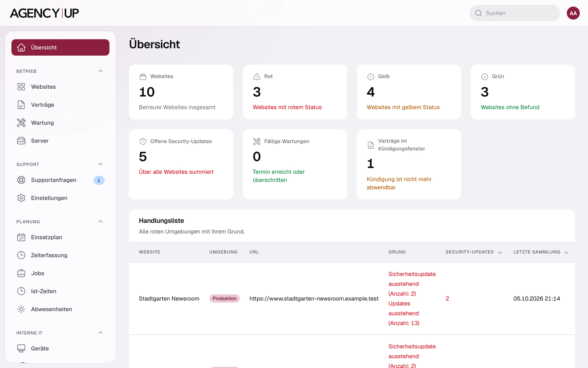Image resolution: width=588 pixels, height=368 pixels.
Task: Open the Stadtgarten Newsroom URL text
Action: 314,299
